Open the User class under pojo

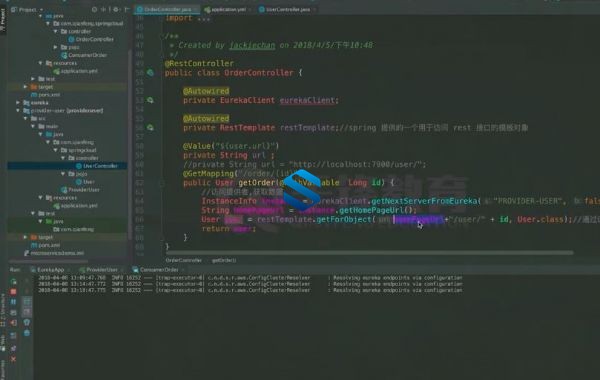[85, 182]
